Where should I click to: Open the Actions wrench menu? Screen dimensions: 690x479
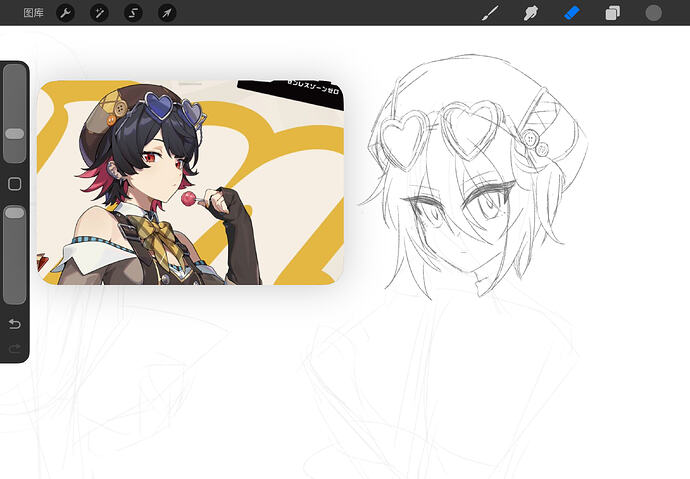[x=65, y=13]
